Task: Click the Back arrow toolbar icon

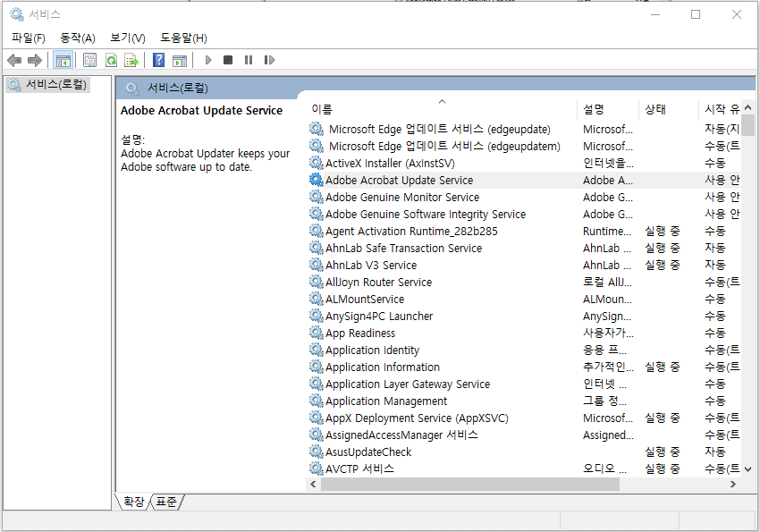Action: [14, 60]
